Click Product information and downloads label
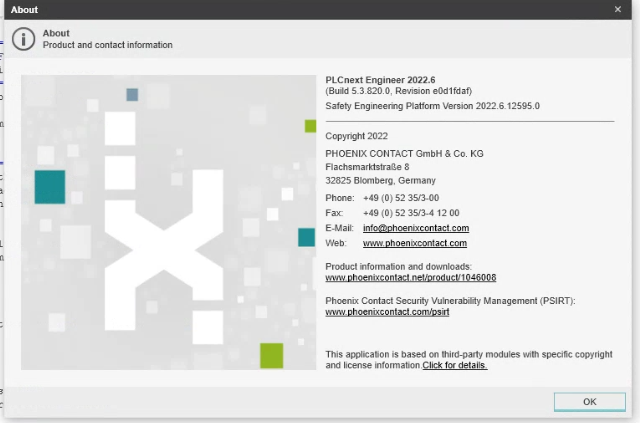The image size is (640, 423). (398, 267)
